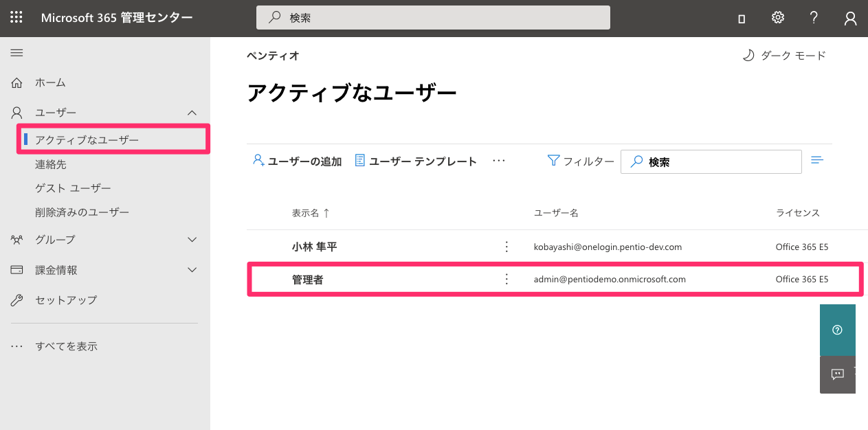Sort by 表示名 column arrow
This screenshot has height=430, width=868.
[x=326, y=213]
